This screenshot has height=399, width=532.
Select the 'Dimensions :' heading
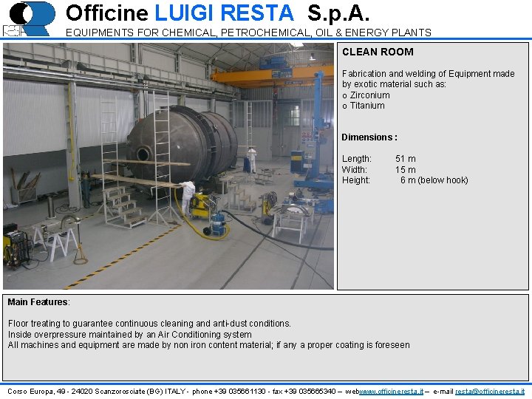(369, 137)
